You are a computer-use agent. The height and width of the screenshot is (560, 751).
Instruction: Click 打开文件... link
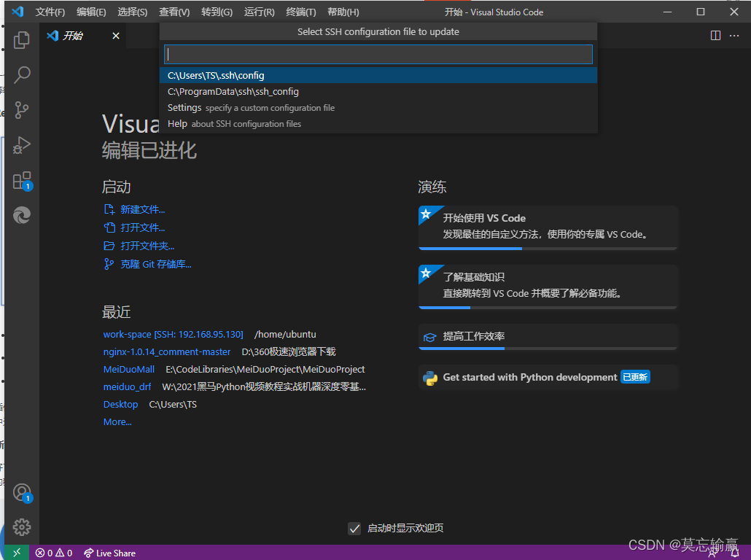(x=135, y=227)
